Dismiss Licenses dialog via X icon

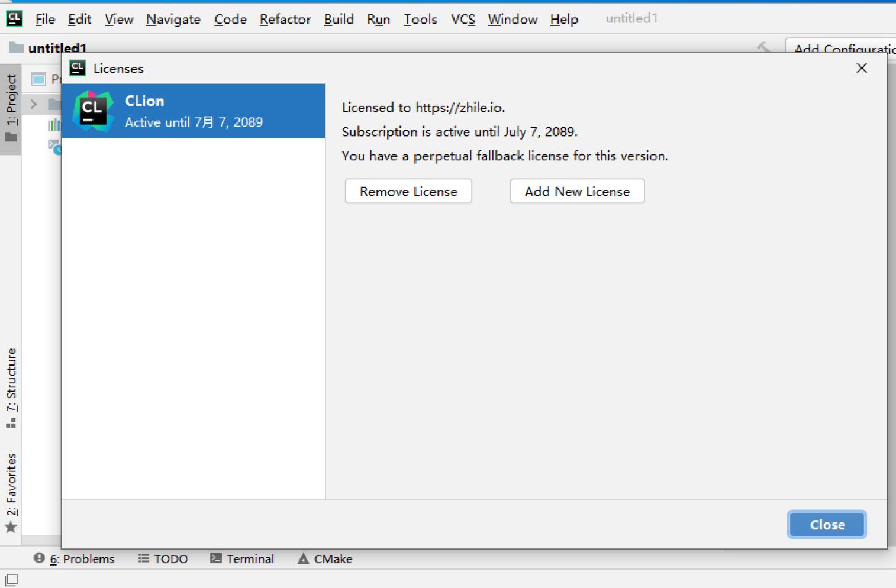click(x=862, y=68)
